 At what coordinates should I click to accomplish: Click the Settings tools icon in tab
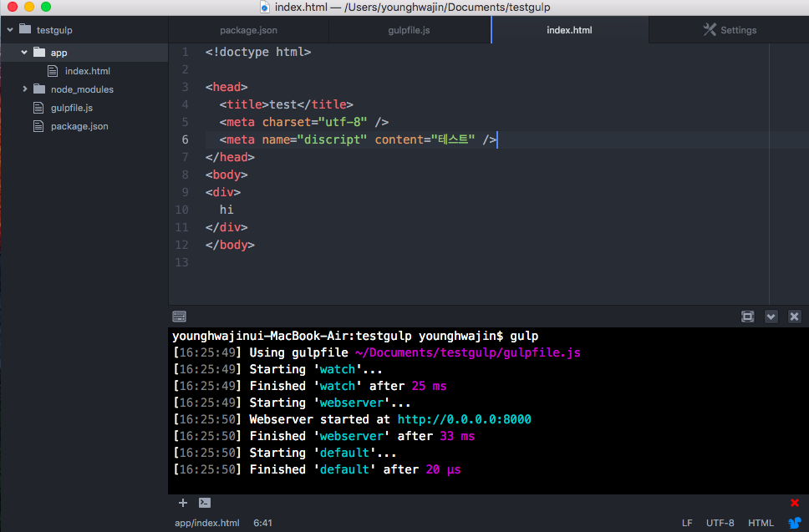(x=710, y=30)
